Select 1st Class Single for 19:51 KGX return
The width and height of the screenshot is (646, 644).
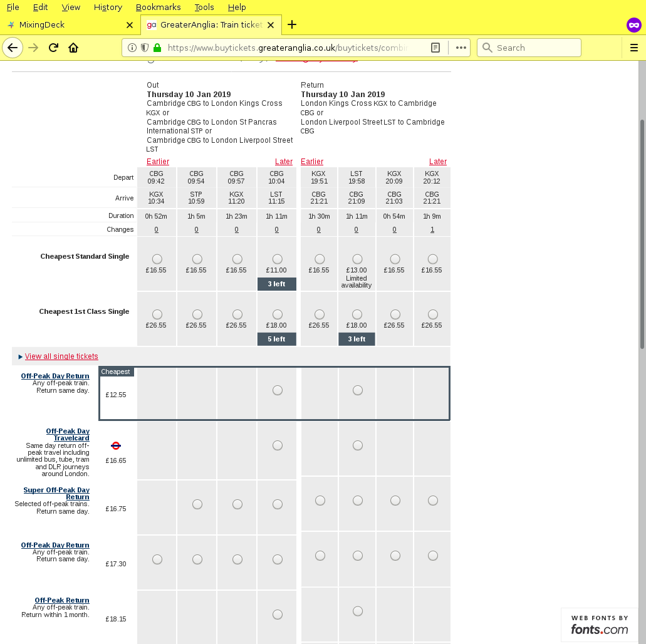coord(320,314)
